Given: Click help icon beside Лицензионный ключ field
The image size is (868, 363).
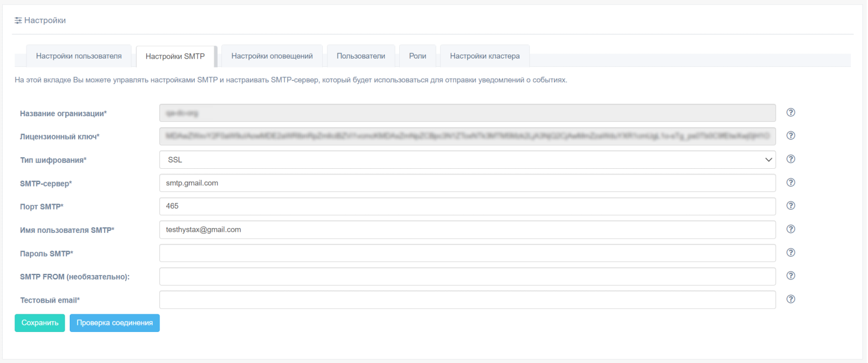Looking at the screenshot, I should click(791, 136).
